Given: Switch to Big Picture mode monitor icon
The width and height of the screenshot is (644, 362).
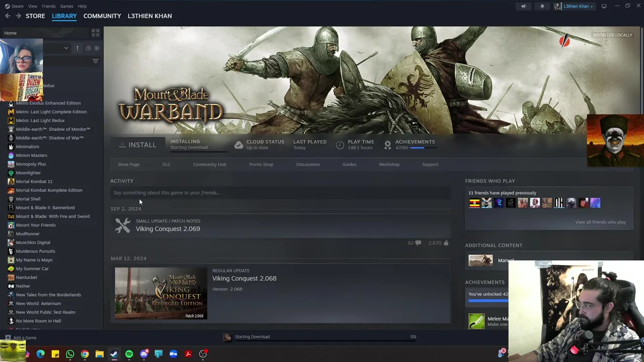Looking at the screenshot, I should point(604,6).
